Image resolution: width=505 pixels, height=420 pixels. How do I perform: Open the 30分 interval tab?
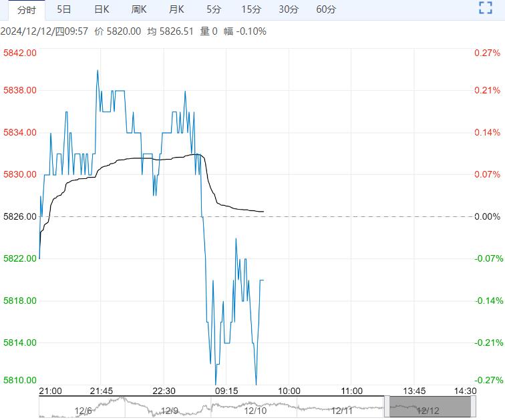pos(289,9)
